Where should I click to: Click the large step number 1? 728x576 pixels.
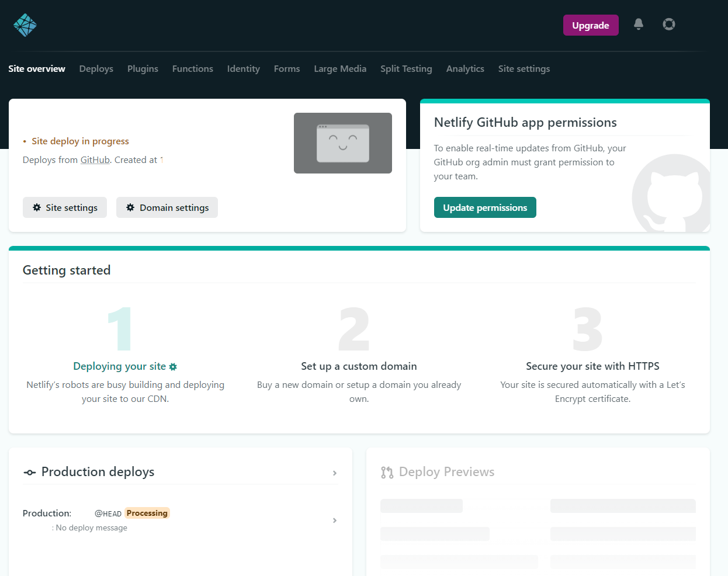(120, 329)
